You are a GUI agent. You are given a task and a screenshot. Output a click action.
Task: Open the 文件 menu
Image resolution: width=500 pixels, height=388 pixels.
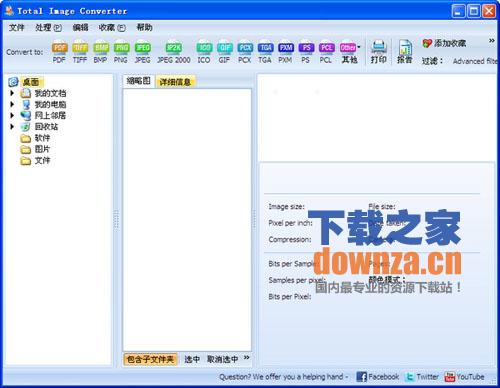click(17, 27)
